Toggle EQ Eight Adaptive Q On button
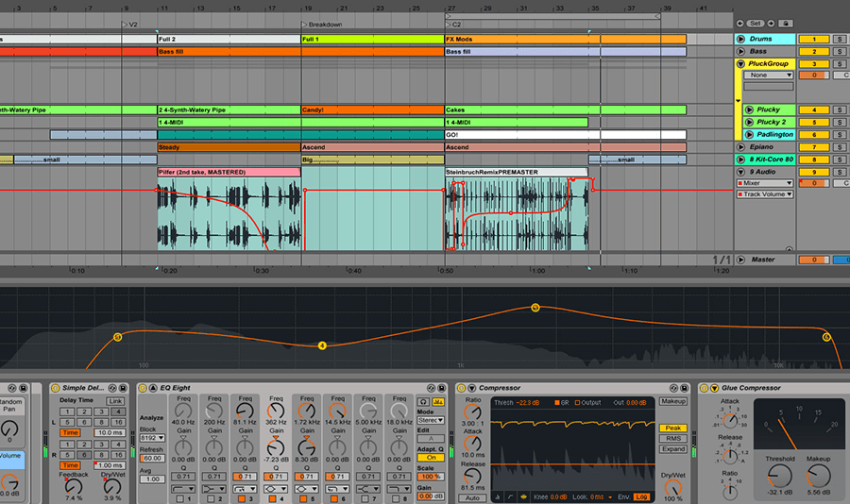This screenshot has width=850, height=504. click(431, 458)
